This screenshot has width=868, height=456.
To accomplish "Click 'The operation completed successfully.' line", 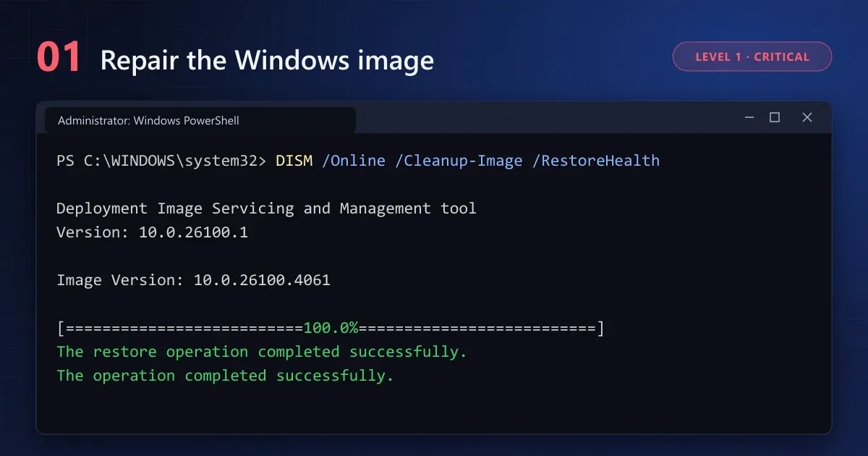I will [225, 376].
